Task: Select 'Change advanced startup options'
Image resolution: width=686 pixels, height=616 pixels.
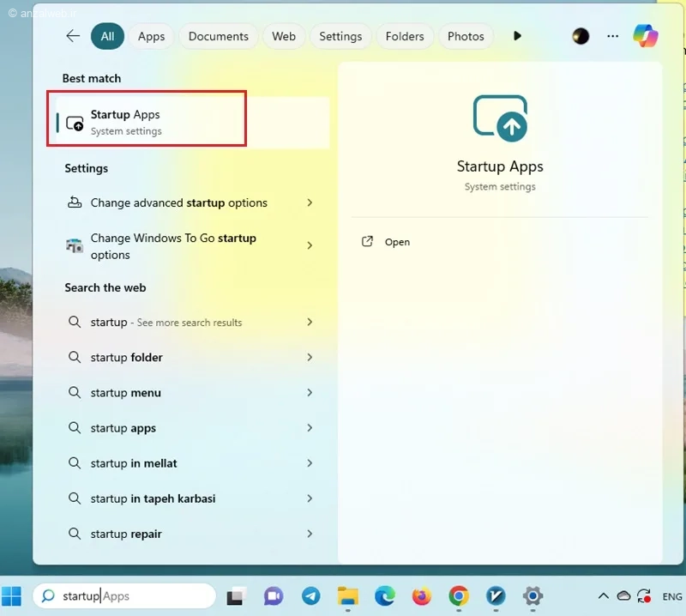Action: click(177, 202)
